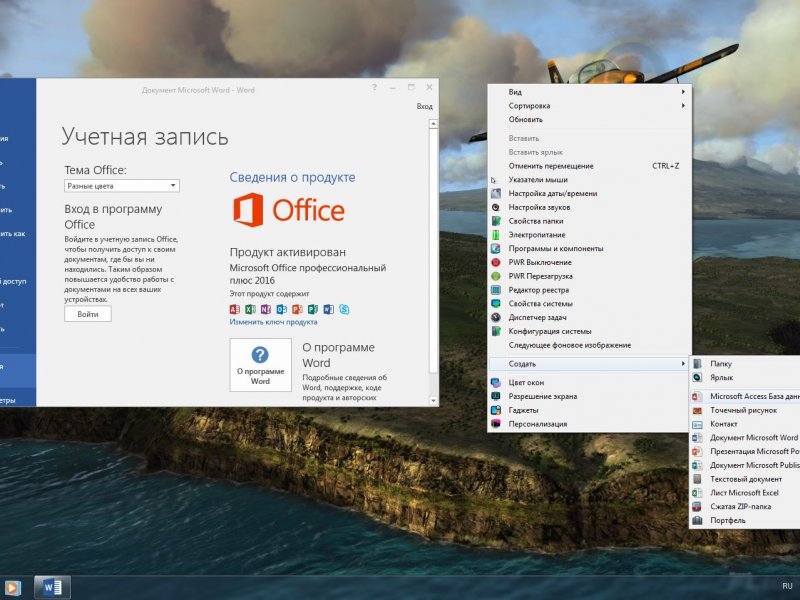Choose Следующее фоновое изображение menu item
The image size is (800, 600).
point(590,345)
